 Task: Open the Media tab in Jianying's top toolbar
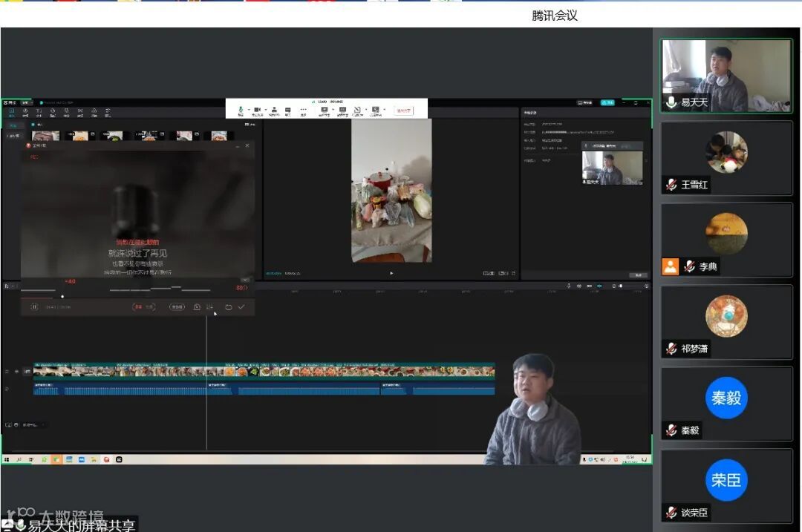point(11,113)
